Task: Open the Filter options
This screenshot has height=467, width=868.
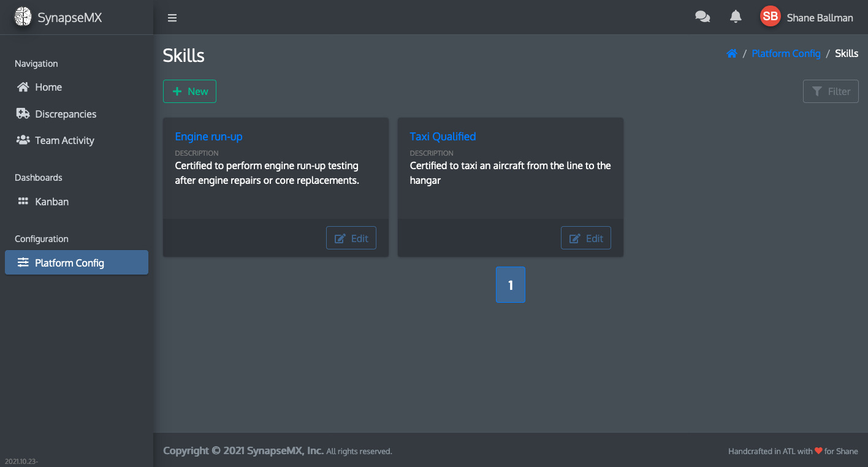Action: click(831, 91)
